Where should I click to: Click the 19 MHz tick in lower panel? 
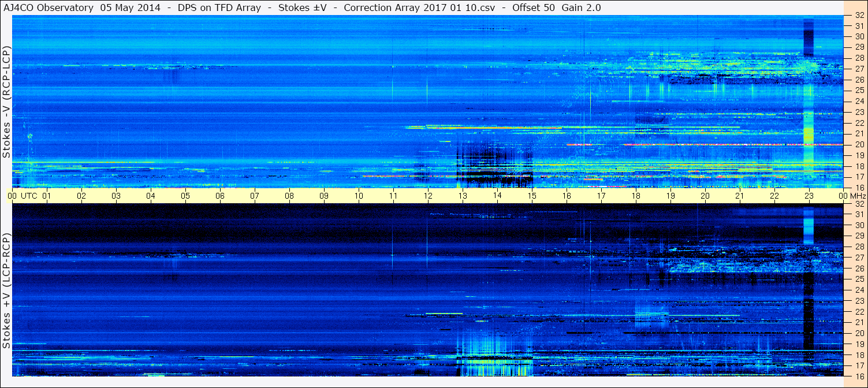pyautogui.click(x=859, y=344)
